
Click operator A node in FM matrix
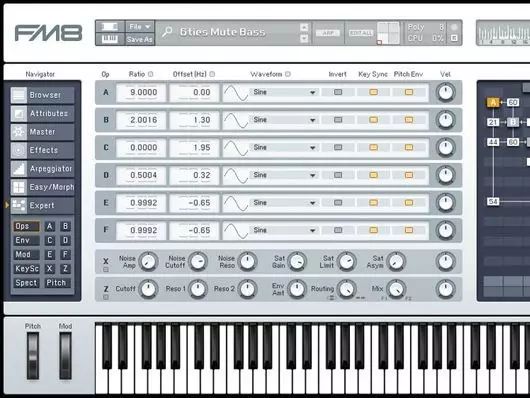(493, 102)
